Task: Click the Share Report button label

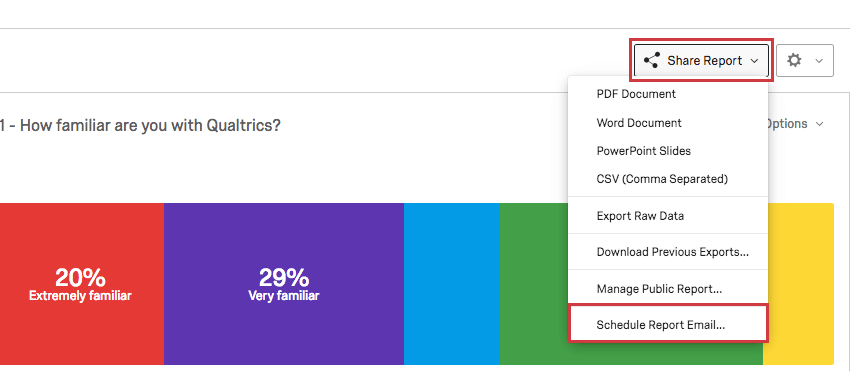Action: (705, 61)
